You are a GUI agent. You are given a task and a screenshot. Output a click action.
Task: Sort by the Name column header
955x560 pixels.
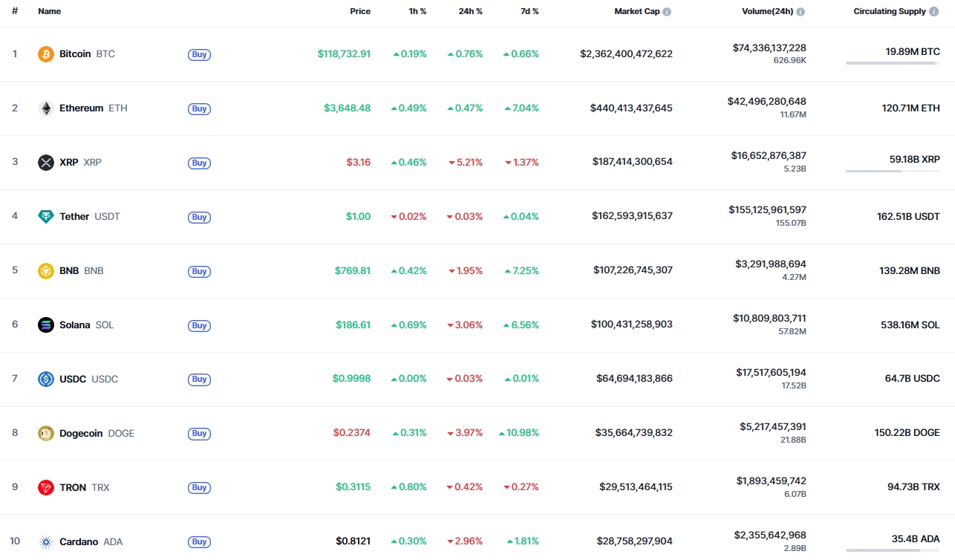point(50,12)
